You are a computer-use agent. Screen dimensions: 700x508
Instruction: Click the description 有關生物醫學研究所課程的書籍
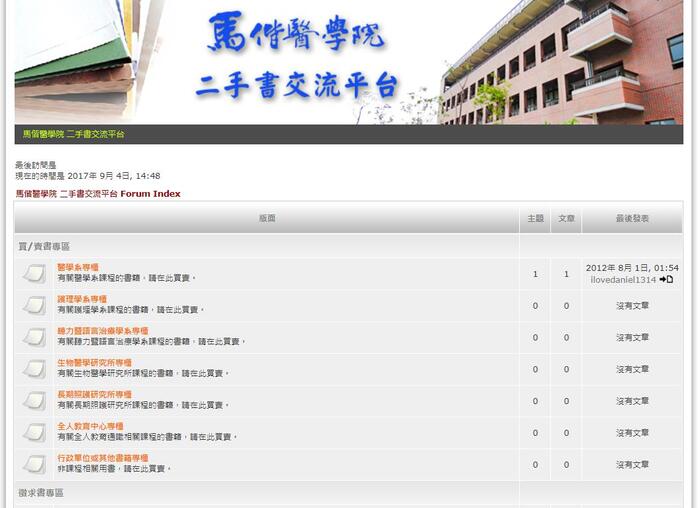point(143,373)
